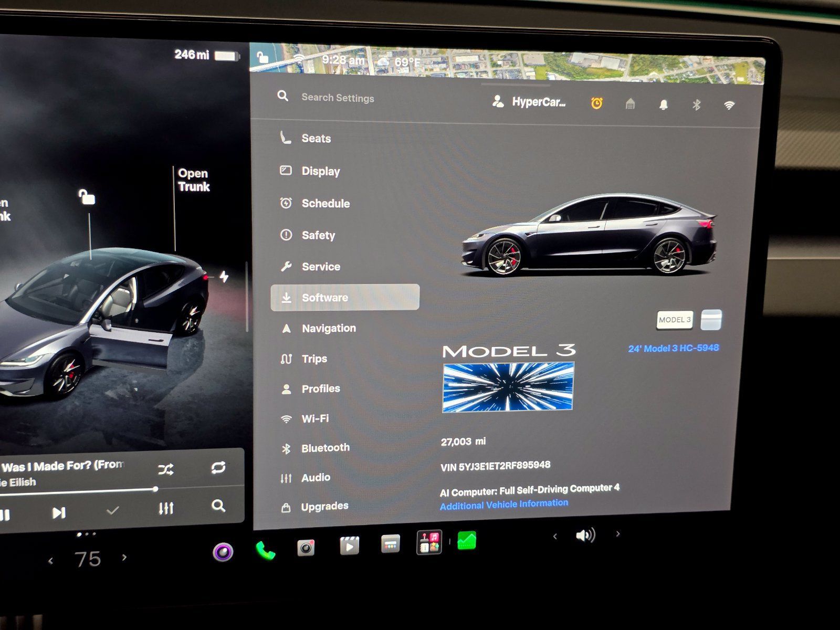The image size is (840, 630).
Task: Open the Calendar app in bottom bar
Action: pyautogui.click(x=390, y=544)
